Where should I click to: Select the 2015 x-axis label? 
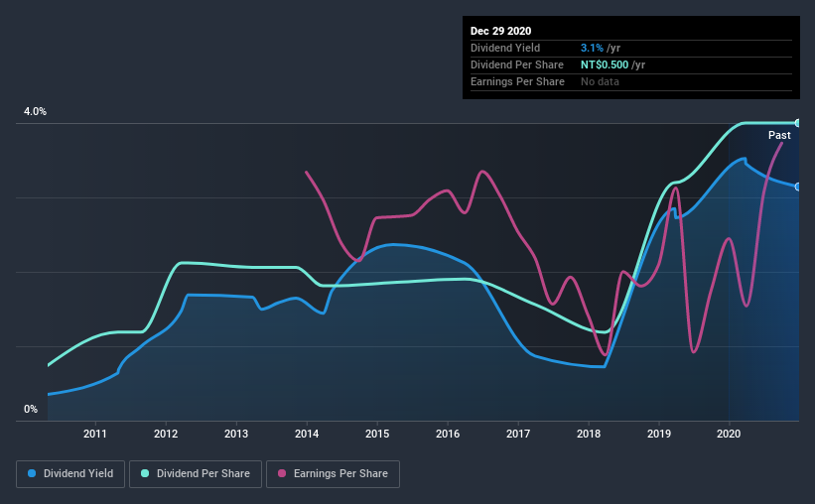pos(377,434)
